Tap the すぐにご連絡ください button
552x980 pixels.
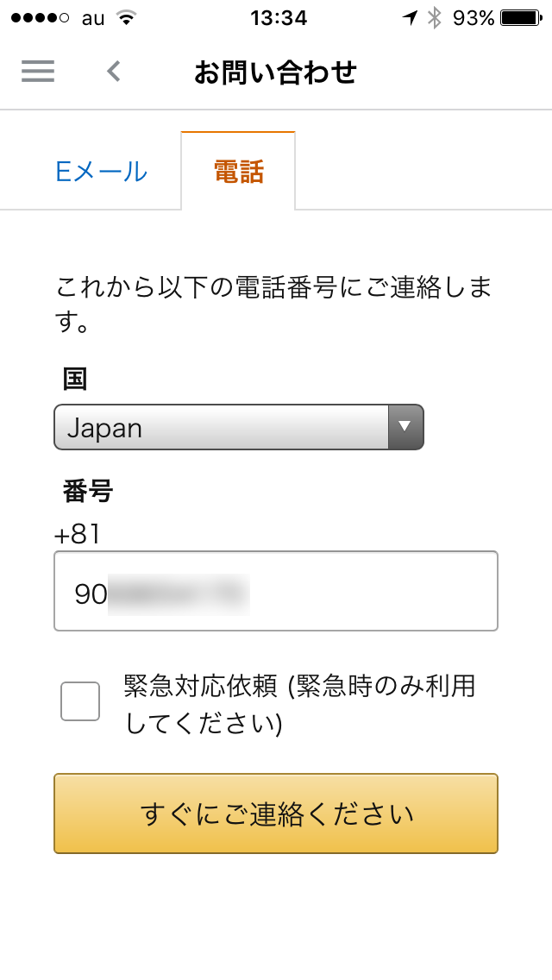276,814
